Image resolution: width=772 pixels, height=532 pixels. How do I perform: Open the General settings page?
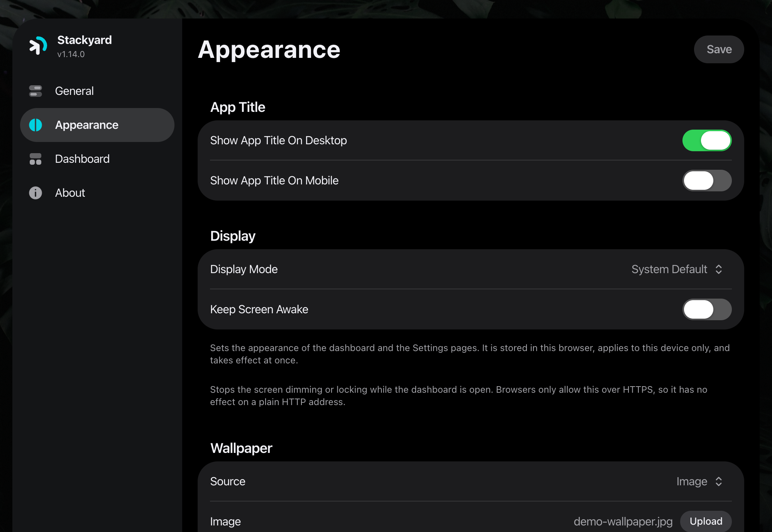[x=97, y=91]
